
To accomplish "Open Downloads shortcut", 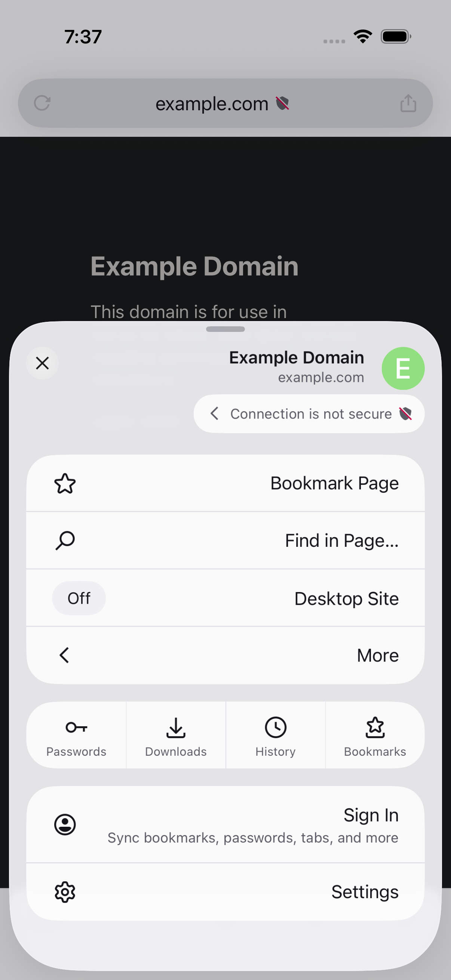I will point(176,736).
